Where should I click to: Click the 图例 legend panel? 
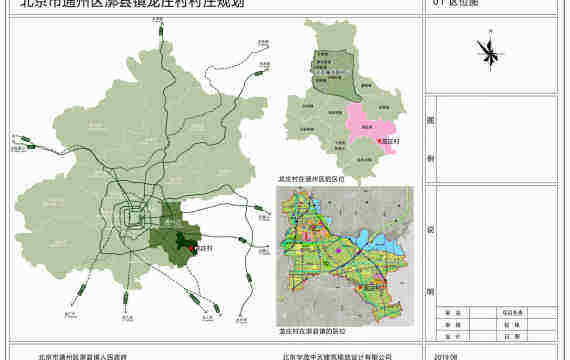pyautogui.click(x=491, y=139)
